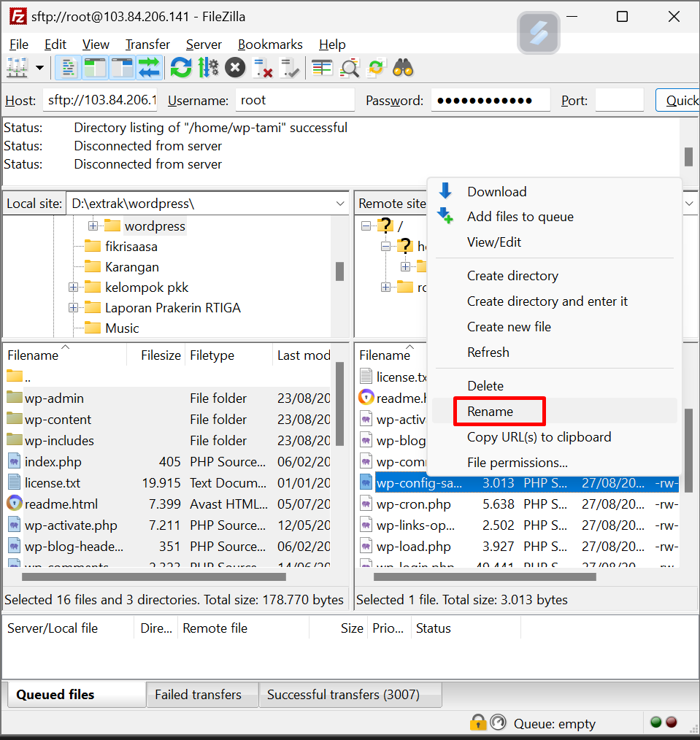
Task: Open the Edit menu
Action: coord(55,45)
